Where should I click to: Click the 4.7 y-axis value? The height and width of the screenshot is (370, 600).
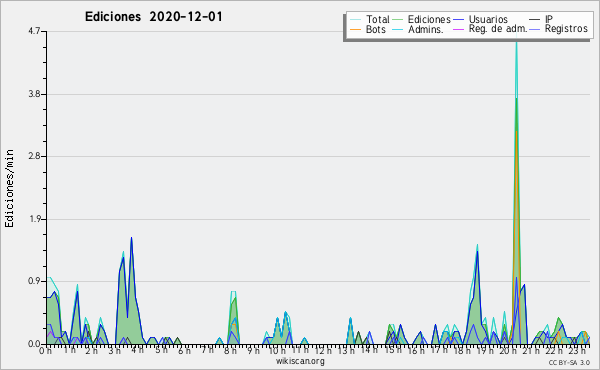pyautogui.click(x=34, y=31)
